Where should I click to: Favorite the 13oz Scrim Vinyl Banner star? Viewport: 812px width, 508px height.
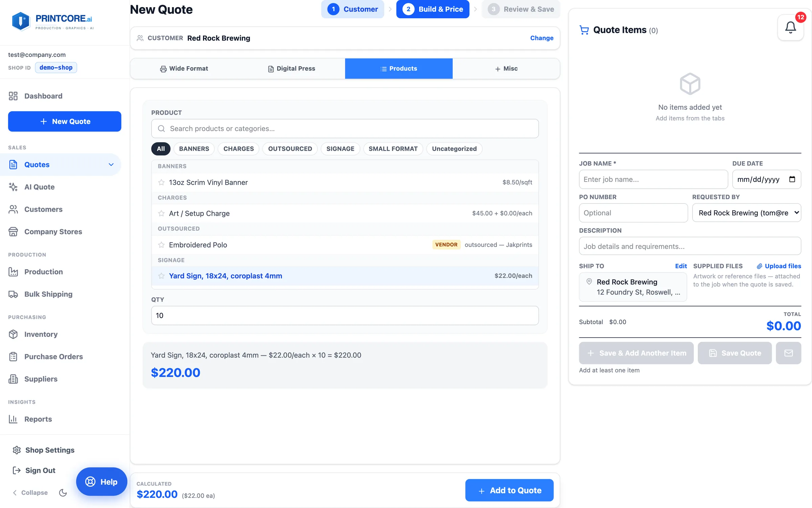coord(161,182)
